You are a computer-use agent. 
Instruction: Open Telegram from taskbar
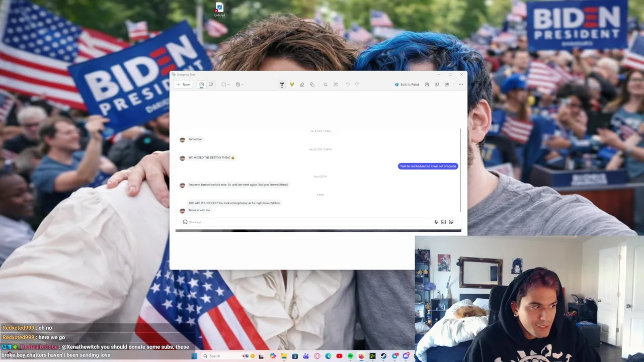395,356
